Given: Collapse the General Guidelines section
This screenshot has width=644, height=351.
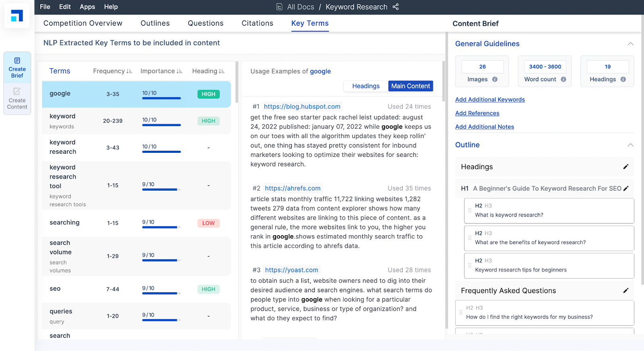Looking at the screenshot, I should [x=630, y=44].
